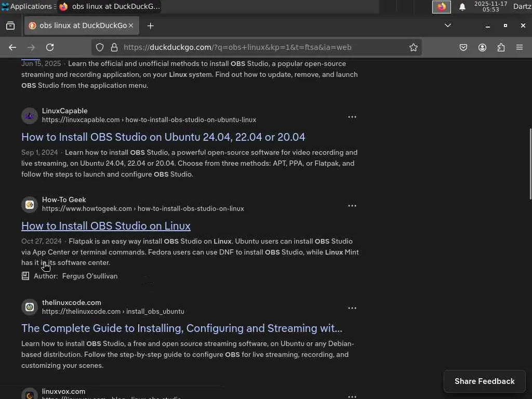Click the thelinuxcode.com install_obs_ubuntu URL

tap(113, 312)
